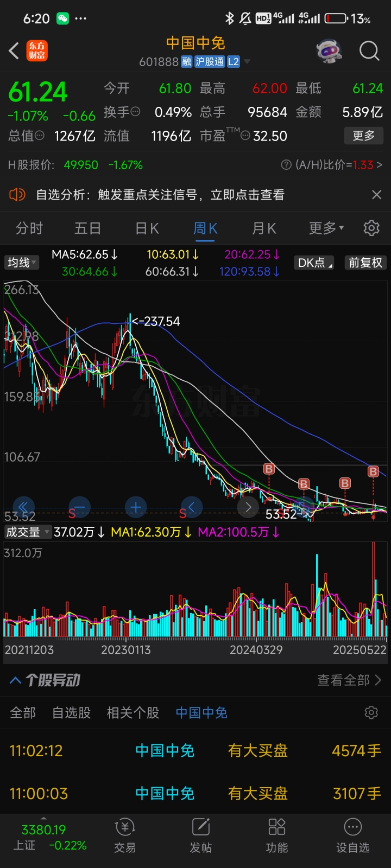This screenshot has width=391, height=868.
Task: Open the A/H 比价 help icon
Action: (286, 165)
